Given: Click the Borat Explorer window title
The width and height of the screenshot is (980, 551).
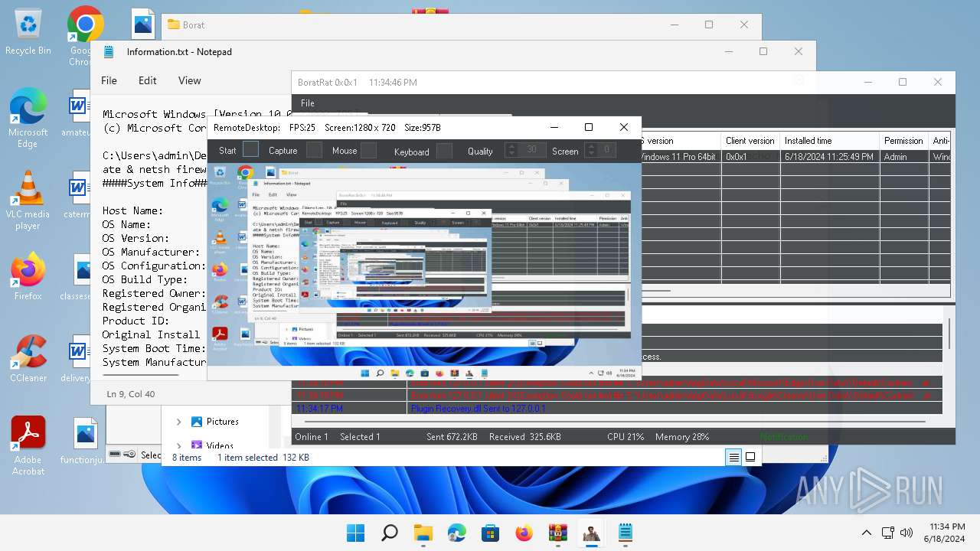Looking at the screenshot, I should click(x=194, y=24).
